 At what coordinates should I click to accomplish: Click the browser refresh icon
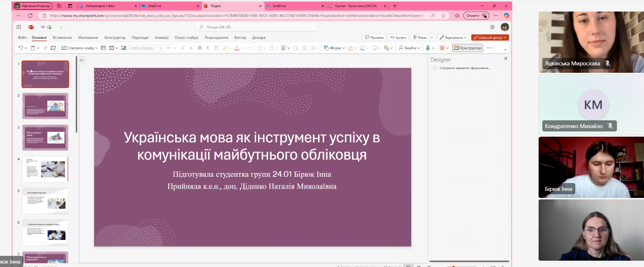click(30, 16)
